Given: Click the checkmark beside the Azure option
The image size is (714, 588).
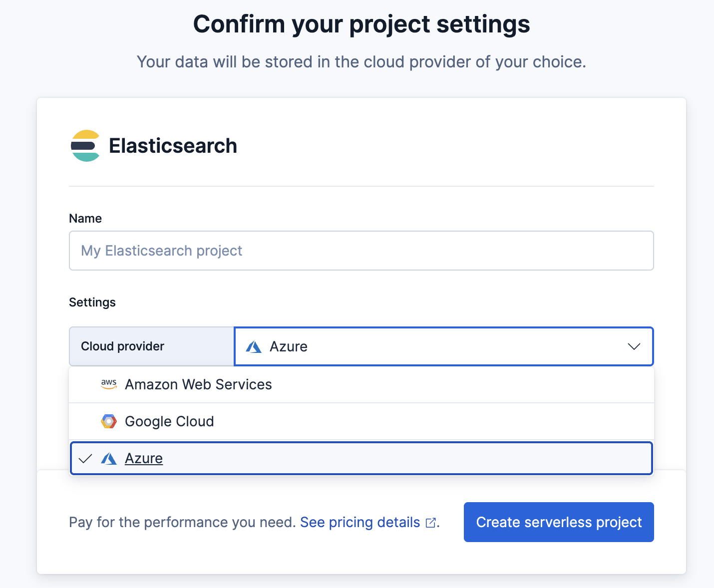Looking at the screenshot, I should [x=86, y=458].
